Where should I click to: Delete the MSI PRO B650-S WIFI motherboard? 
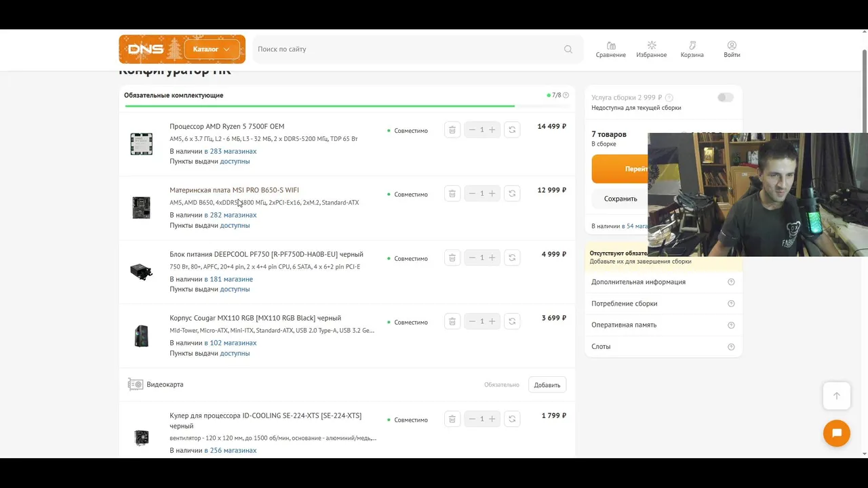(452, 193)
